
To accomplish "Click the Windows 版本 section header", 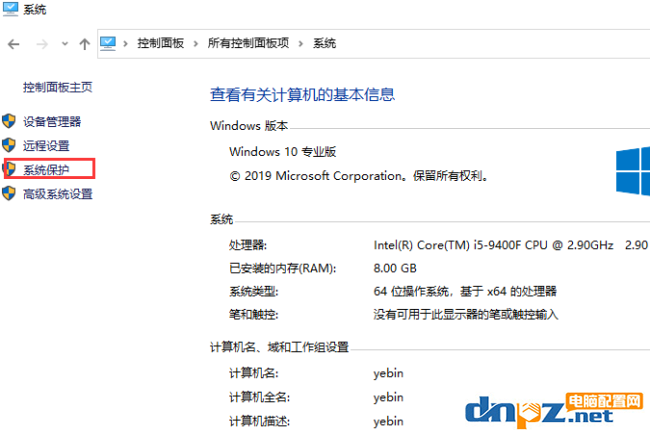I will tap(249, 126).
